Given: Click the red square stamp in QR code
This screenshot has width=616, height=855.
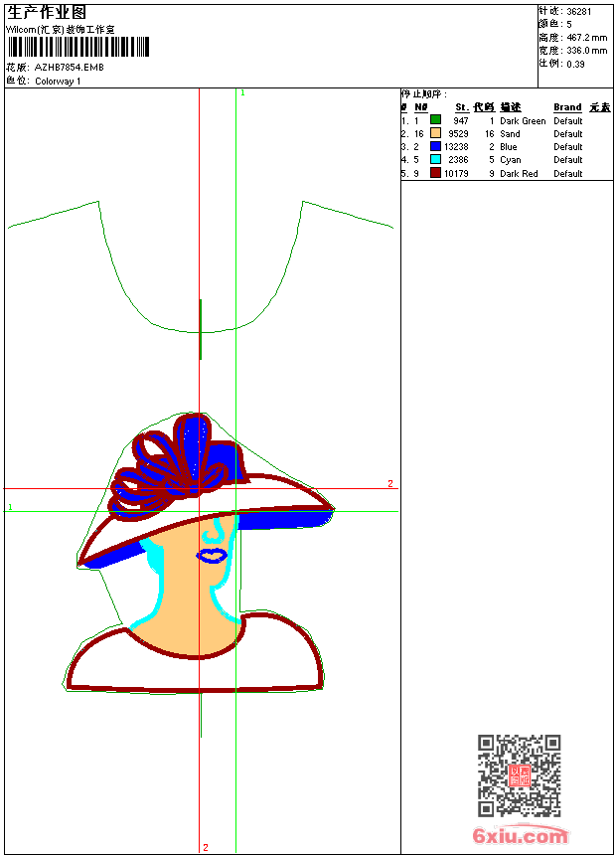Looking at the screenshot, I should point(519,775).
